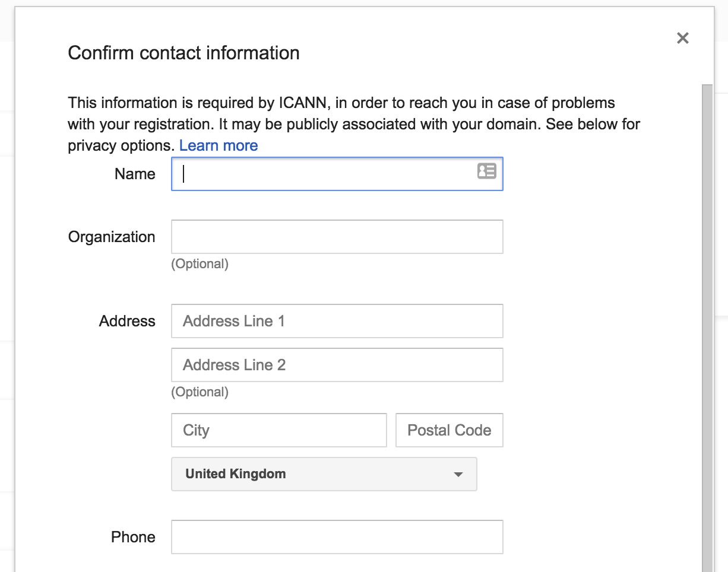Click into Address Line 1 field

tap(337, 321)
